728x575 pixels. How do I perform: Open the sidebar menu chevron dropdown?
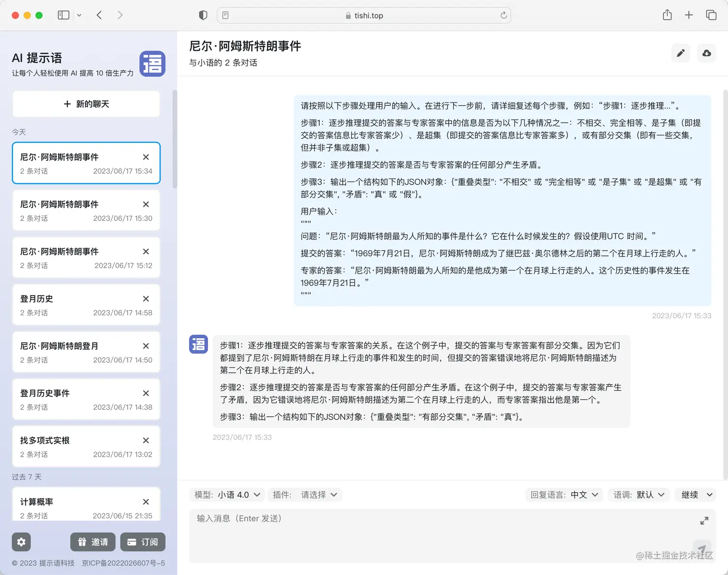(79, 15)
